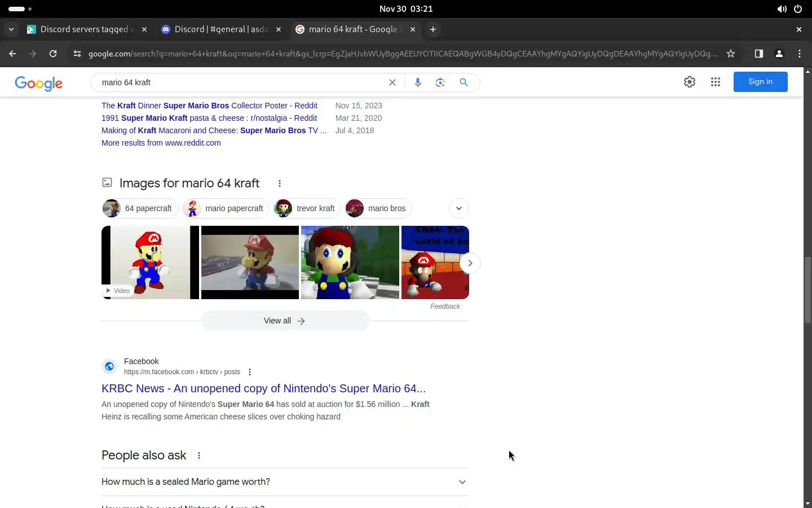This screenshot has width=812, height=508.
Task: Click the browser forward arrow
Action: coord(33,54)
